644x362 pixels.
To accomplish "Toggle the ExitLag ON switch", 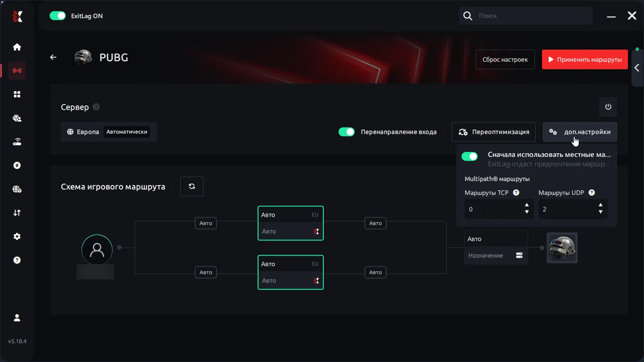I will (x=58, y=16).
